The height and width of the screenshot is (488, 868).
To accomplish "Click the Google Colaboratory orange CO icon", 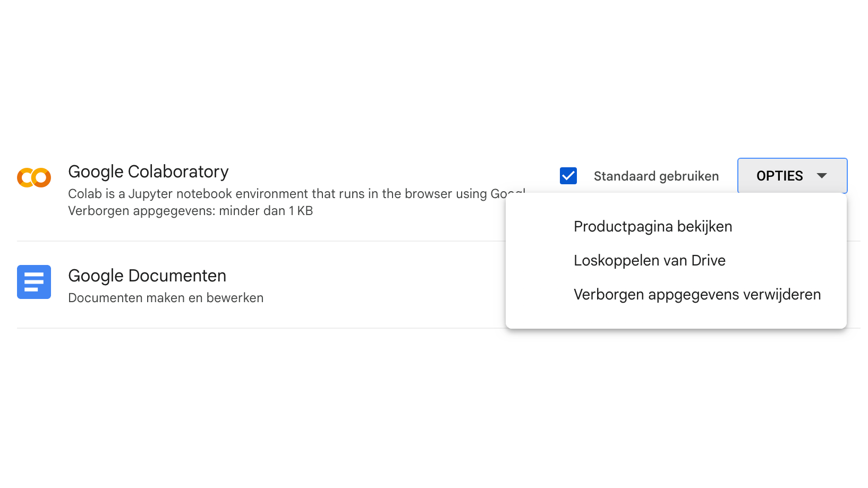I will [x=34, y=177].
